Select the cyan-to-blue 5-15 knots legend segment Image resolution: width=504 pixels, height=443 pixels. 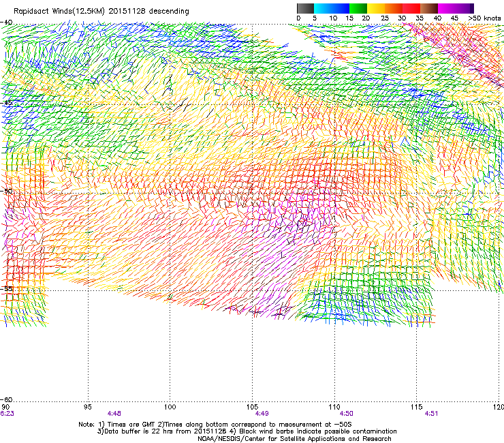pos(332,8)
